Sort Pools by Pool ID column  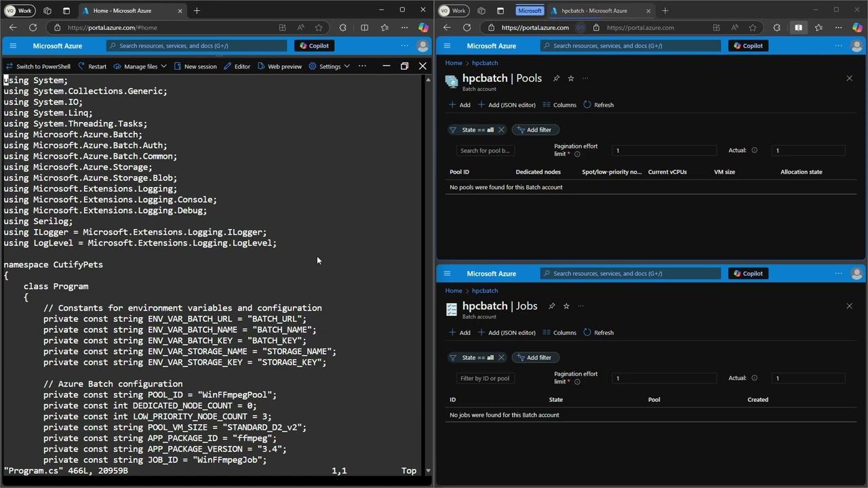coord(459,172)
